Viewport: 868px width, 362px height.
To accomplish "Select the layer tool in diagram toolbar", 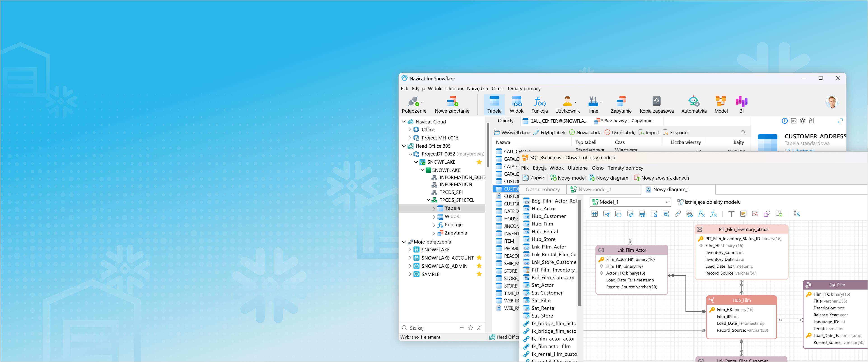I will click(x=779, y=214).
